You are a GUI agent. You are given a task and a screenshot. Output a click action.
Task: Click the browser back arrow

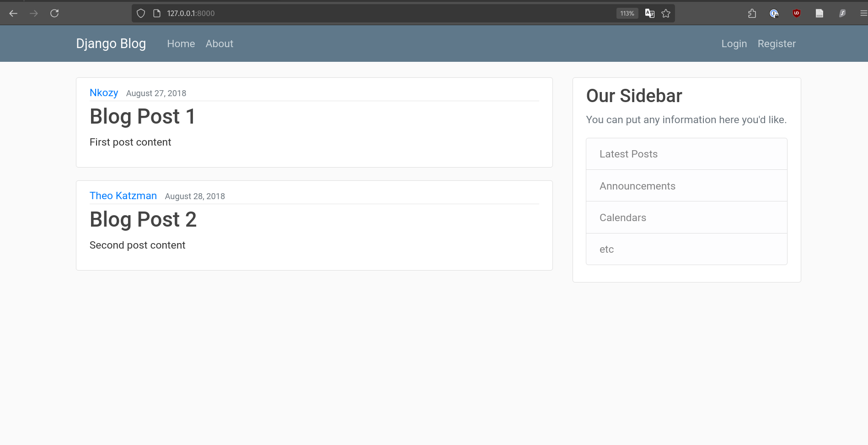click(13, 13)
